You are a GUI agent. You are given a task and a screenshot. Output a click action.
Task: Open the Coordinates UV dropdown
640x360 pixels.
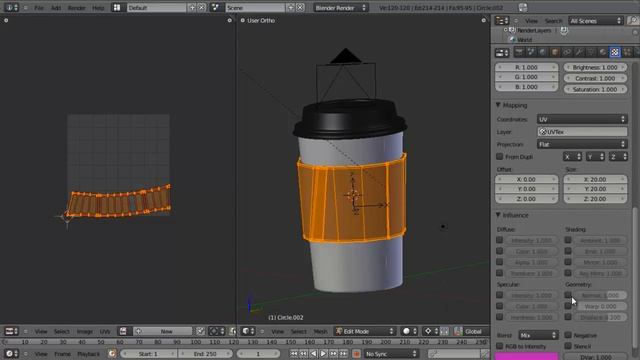click(582, 119)
